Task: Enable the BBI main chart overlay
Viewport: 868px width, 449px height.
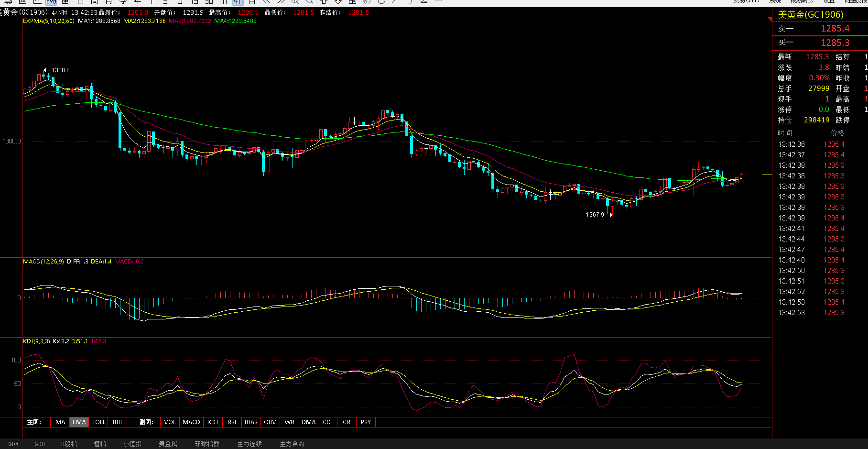Action: (x=117, y=422)
